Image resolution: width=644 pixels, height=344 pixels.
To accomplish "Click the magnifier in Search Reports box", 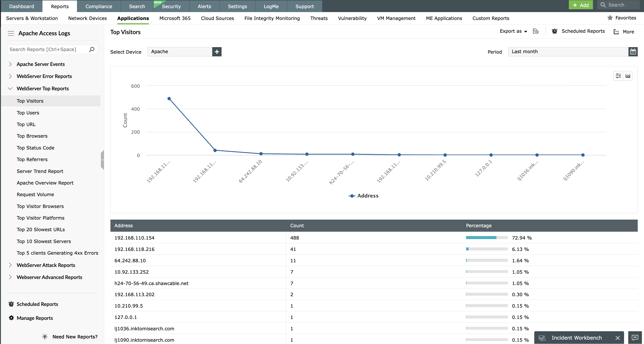I will click(91, 49).
